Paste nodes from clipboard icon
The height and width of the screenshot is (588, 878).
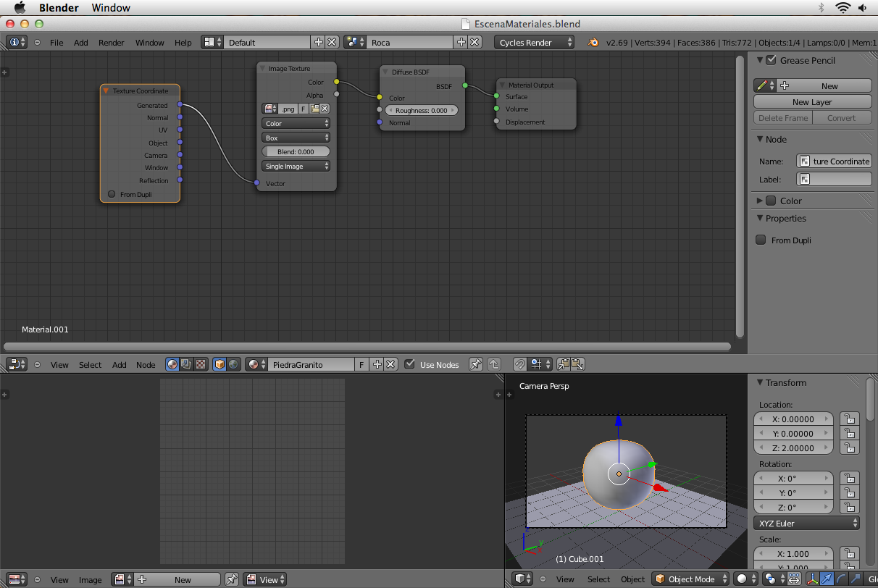[x=577, y=364]
